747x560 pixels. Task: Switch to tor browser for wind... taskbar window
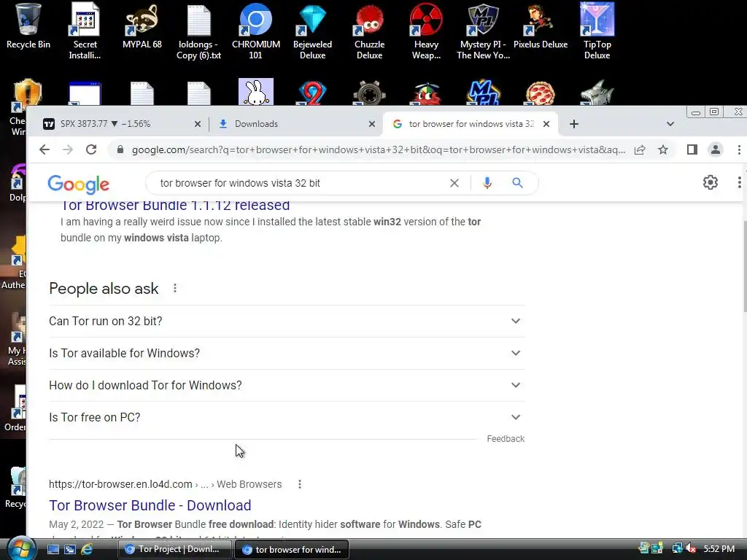(292, 550)
